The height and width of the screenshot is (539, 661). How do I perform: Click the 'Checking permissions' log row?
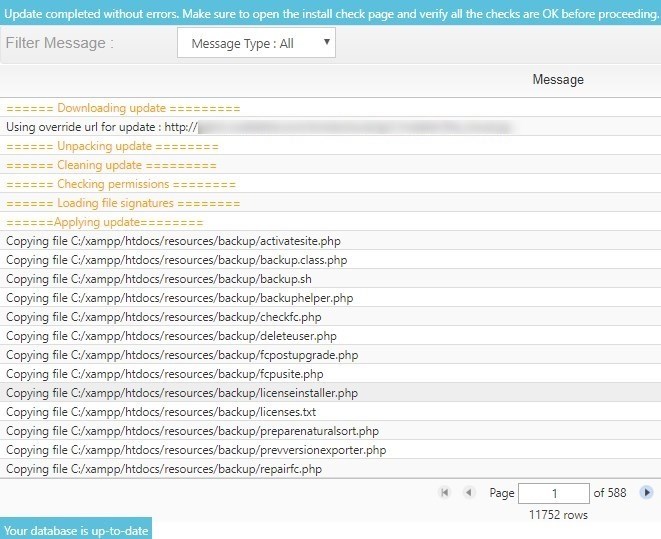121,184
